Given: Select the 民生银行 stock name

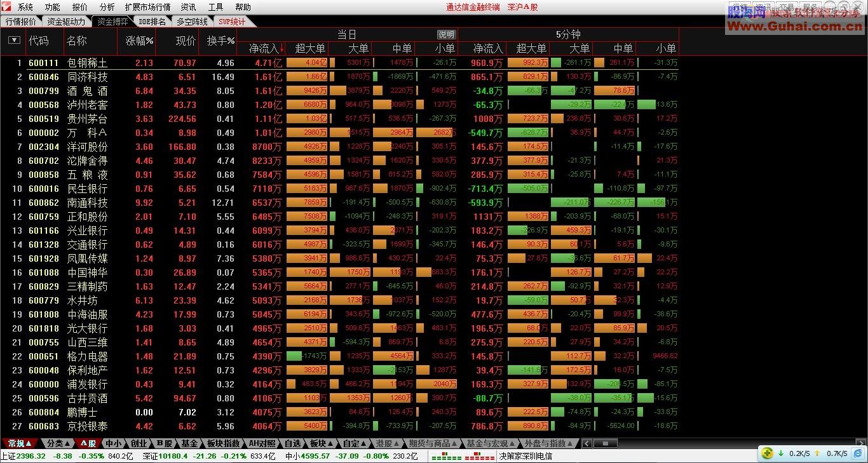Looking at the screenshot, I should coord(87,189).
